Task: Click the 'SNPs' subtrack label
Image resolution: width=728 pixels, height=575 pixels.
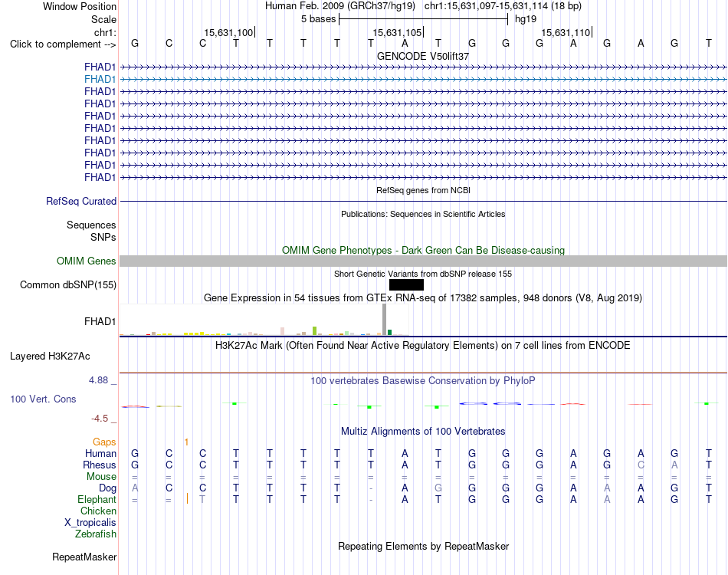Action: (103, 237)
